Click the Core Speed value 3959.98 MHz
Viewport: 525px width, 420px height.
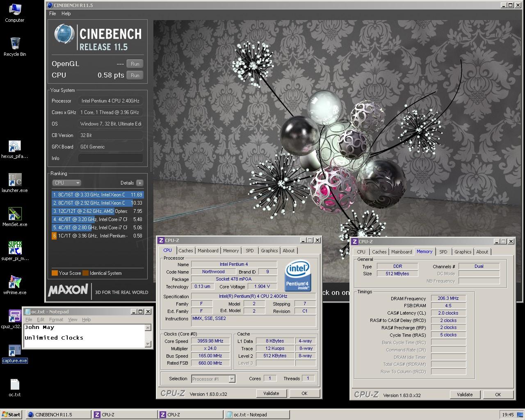pos(210,341)
